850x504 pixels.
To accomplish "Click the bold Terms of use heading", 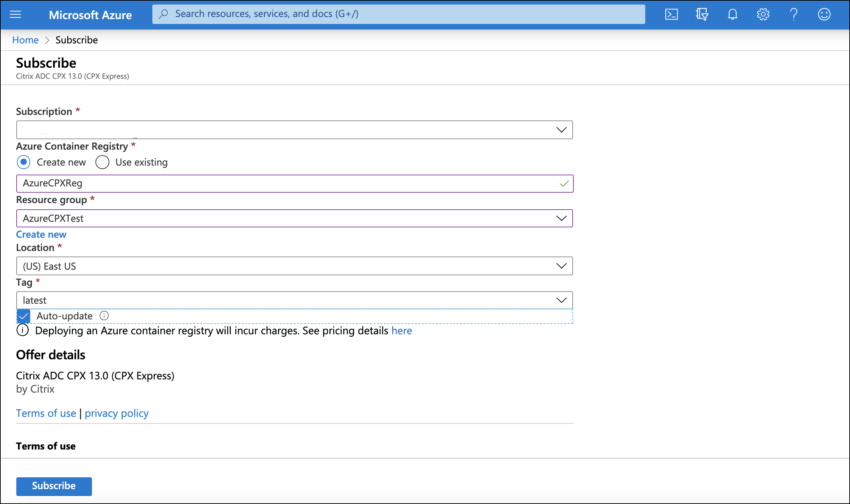I will coord(46,446).
